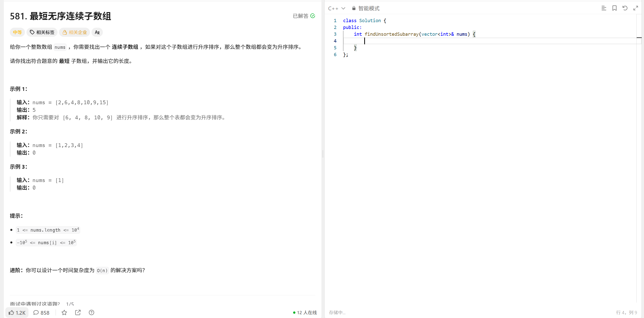Open the C++ language dropdown
Image resolution: width=644 pixels, height=318 pixels.
pos(336,8)
